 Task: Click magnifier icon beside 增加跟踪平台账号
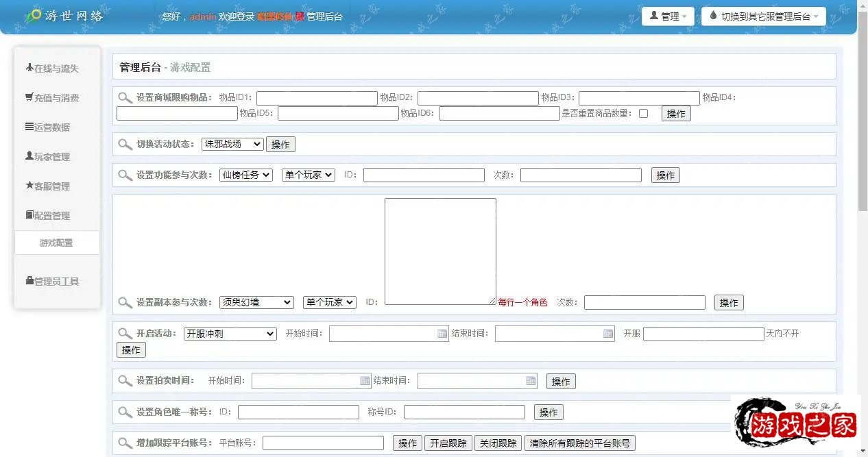click(x=125, y=443)
